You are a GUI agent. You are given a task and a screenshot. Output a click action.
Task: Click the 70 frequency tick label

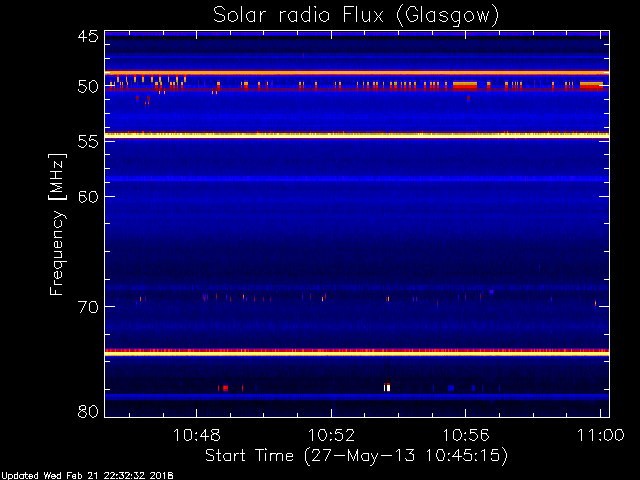[88, 307]
